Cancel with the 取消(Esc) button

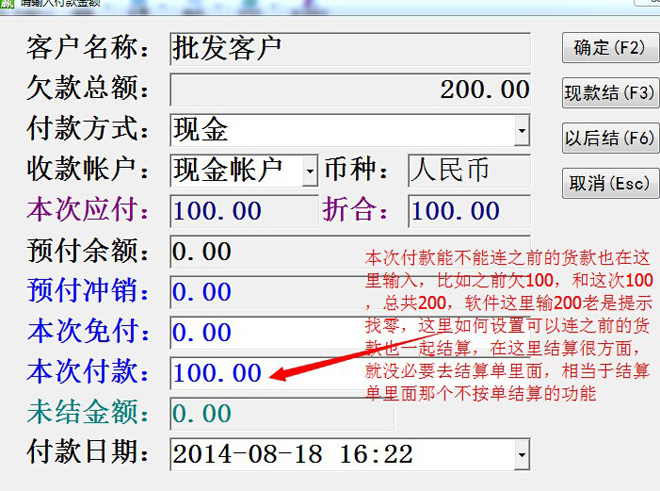pyautogui.click(x=609, y=184)
